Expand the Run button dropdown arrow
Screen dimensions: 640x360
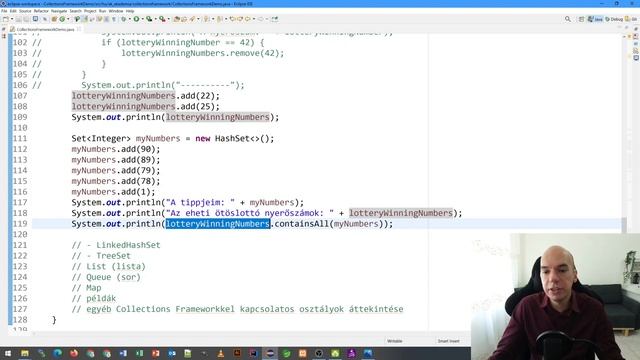pyautogui.click(x=143, y=19)
